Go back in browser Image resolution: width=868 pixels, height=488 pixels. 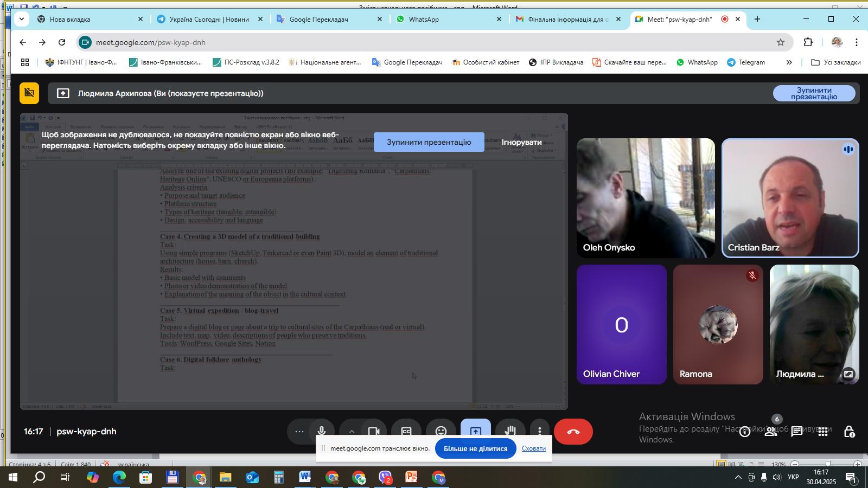tap(23, 42)
